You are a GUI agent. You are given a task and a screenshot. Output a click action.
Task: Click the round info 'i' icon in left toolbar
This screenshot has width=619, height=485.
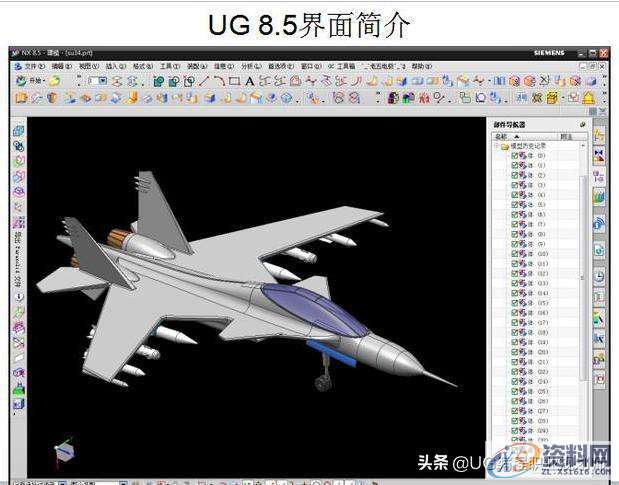click(19, 297)
